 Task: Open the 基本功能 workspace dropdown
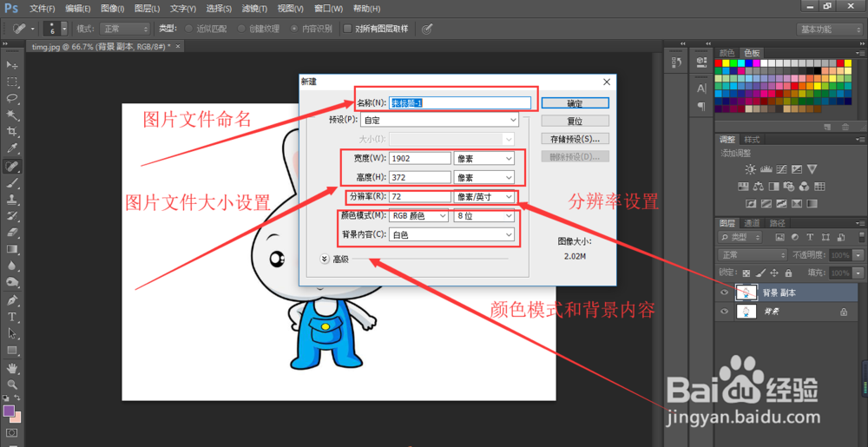pos(829,30)
